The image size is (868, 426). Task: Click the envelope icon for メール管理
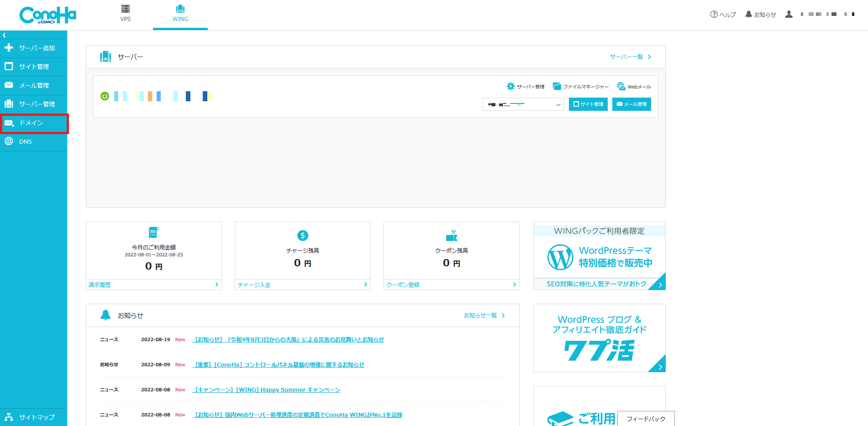[9, 85]
